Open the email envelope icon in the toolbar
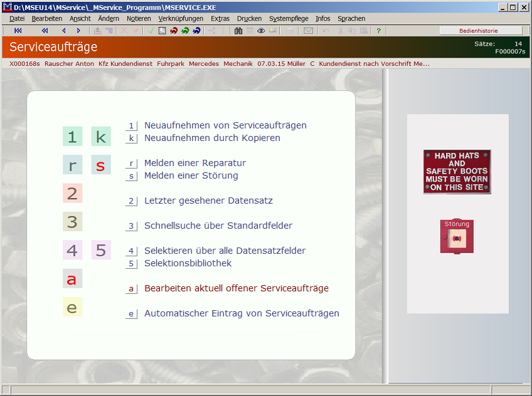The width and height of the screenshot is (532, 396). (308, 30)
